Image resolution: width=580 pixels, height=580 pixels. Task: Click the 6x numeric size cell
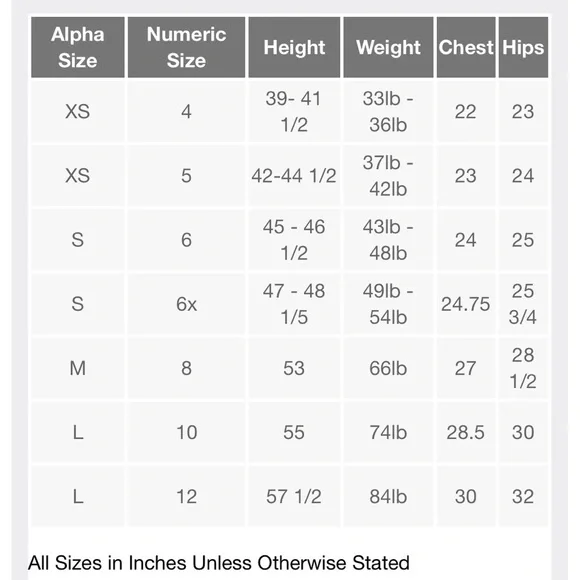186,304
